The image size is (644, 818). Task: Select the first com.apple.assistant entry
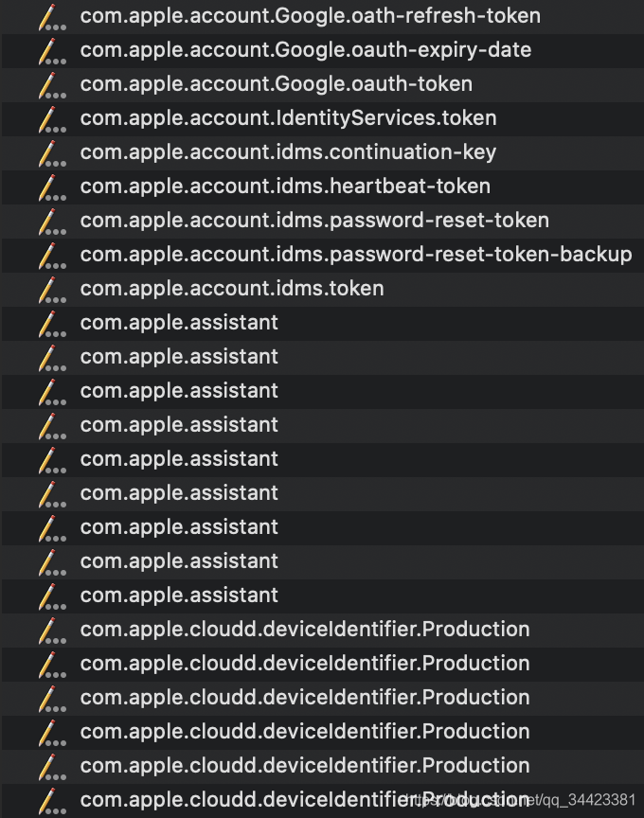point(323,324)
